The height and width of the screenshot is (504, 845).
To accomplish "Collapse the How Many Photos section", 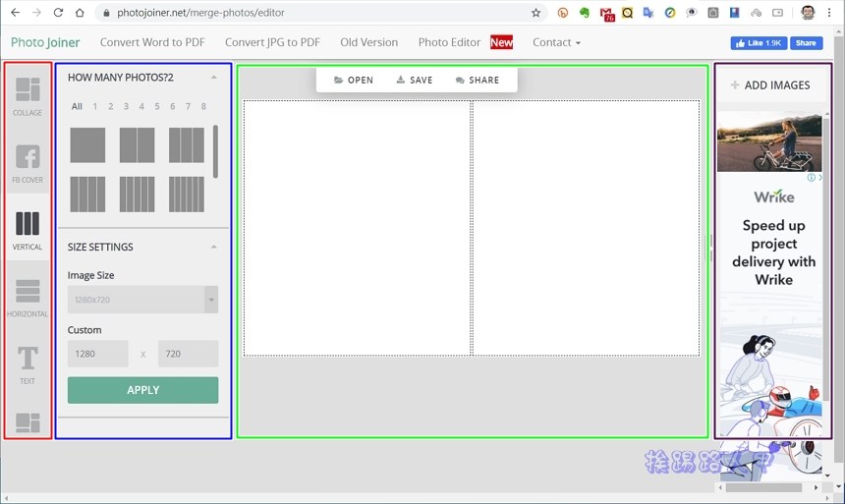I will [x=214, y=78].
